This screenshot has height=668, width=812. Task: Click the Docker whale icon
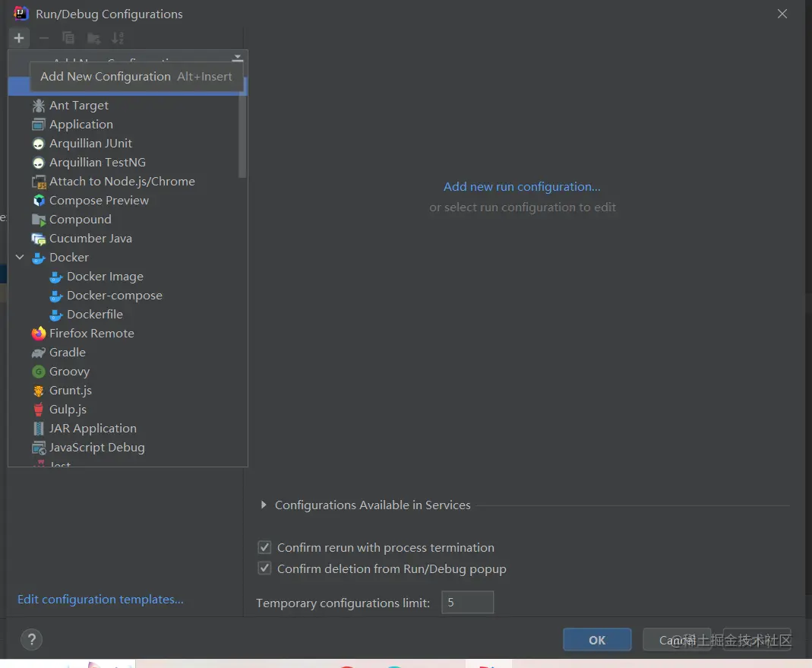click(38, 258)
